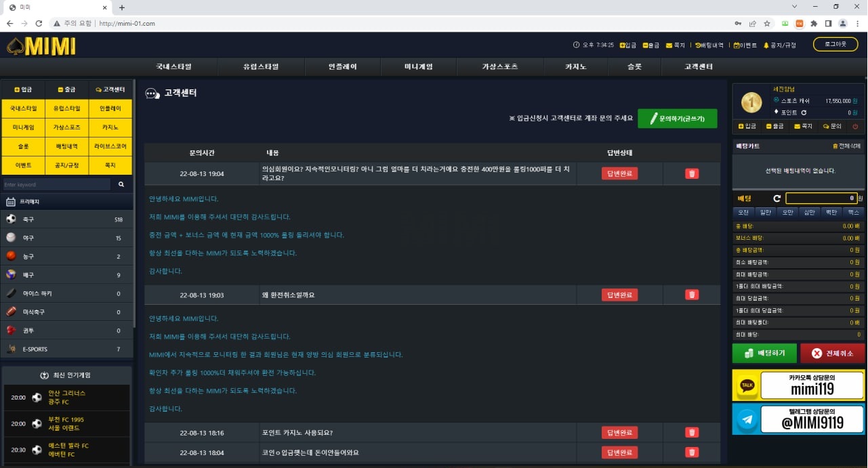Select the 야구 baseball icon
Viewport: 868px width, 468px height.
[x=11, y=238]
